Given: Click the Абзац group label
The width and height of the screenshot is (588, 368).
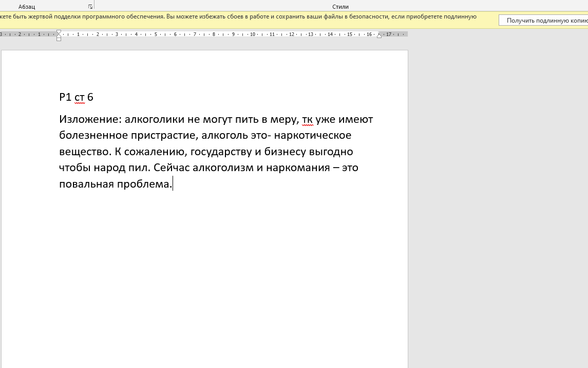Looking at the screenshot, I should coord(27,7).
